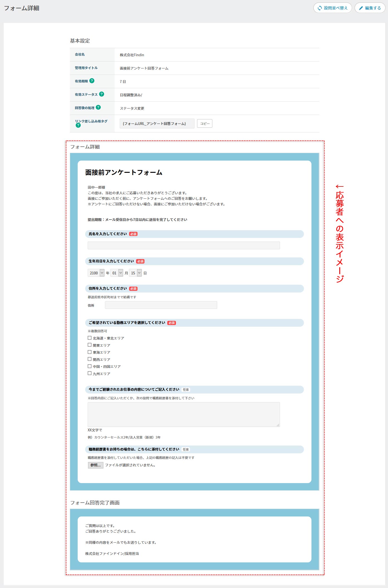Select the 関西エリア checkbox
Image resolution: width=388 pixels, height=588 pixels.
90,359
